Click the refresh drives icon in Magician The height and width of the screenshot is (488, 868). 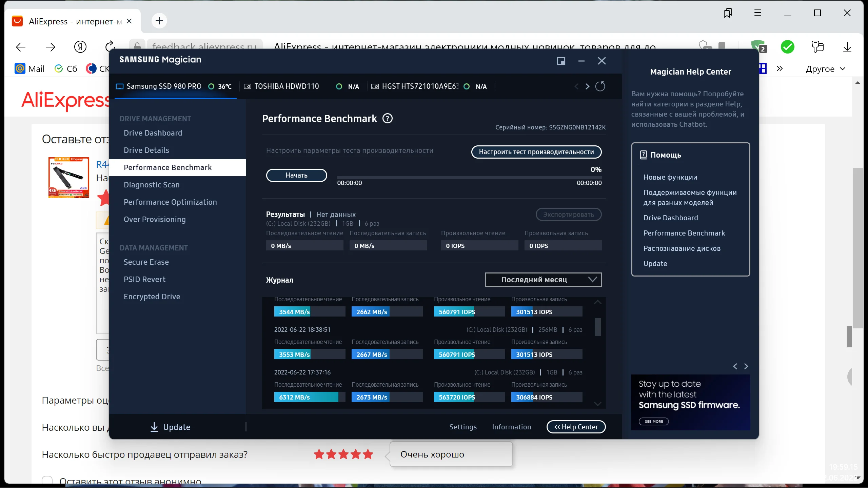(x=600, y=86)
